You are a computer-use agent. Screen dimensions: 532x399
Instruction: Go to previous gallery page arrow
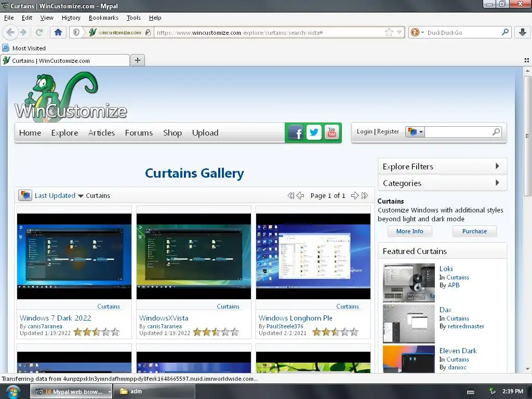click(x=300, y=195)
